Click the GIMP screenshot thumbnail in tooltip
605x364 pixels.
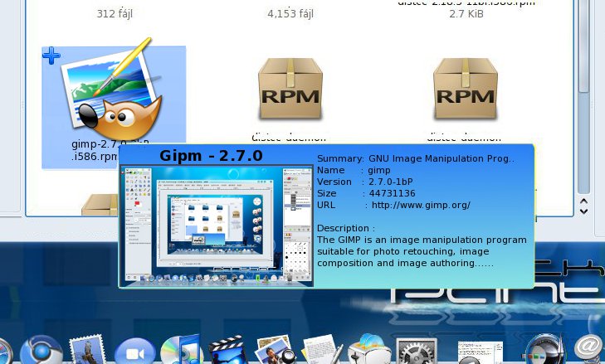[x=217, y=226]
